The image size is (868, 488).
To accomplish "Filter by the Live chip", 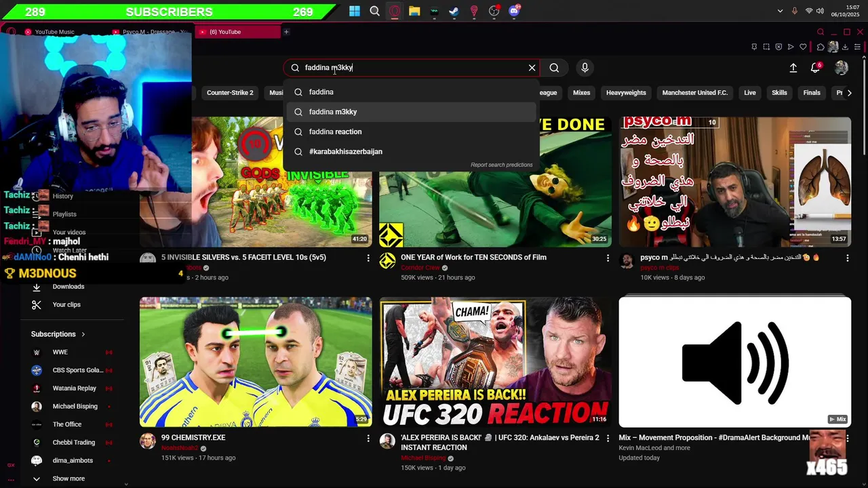I will (749, 93).
